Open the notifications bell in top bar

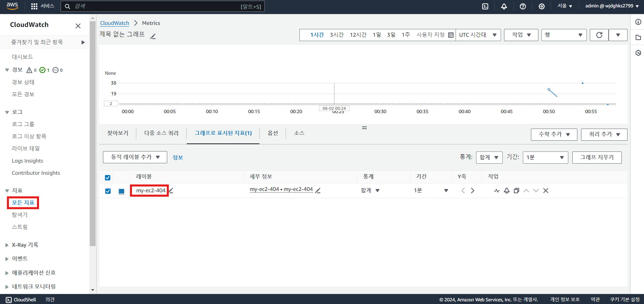tap(504, 6)
